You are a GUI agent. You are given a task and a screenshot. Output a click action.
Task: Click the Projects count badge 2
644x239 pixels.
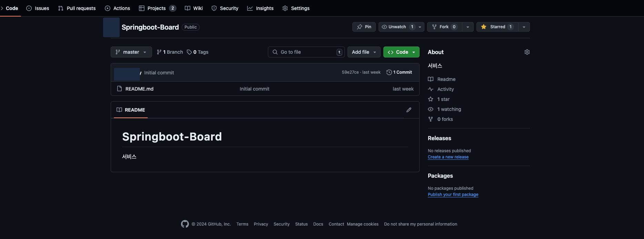pos(173,8)
